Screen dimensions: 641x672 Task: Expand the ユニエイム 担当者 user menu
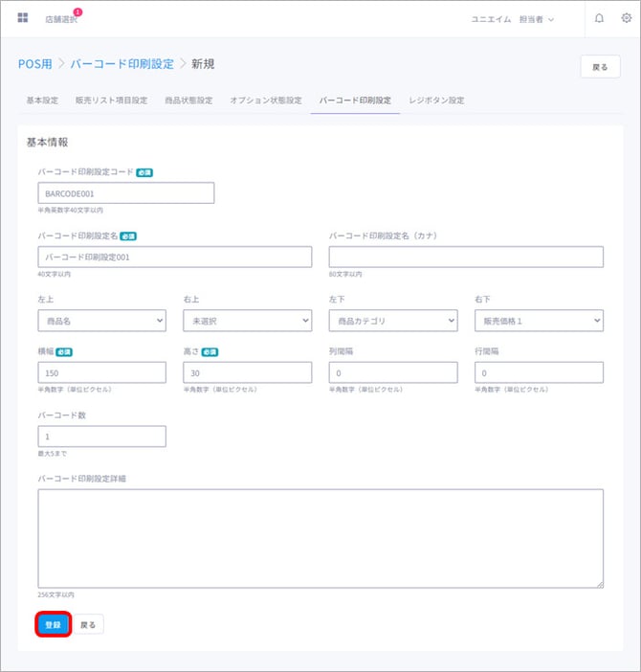(x=512, y=19)
